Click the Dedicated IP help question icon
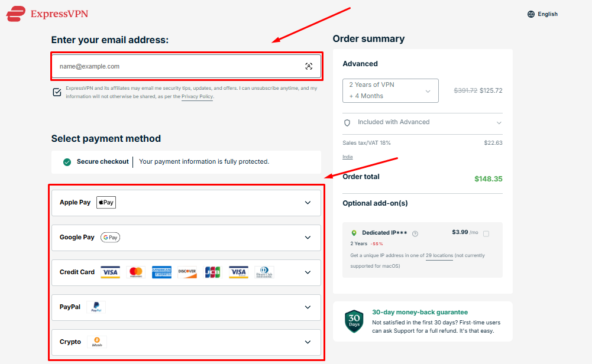 (415, 233)
